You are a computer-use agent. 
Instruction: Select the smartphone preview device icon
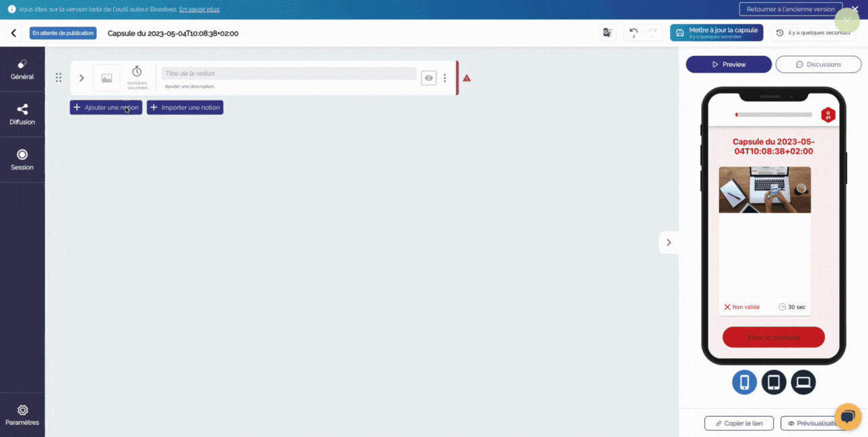coord(744,382)
